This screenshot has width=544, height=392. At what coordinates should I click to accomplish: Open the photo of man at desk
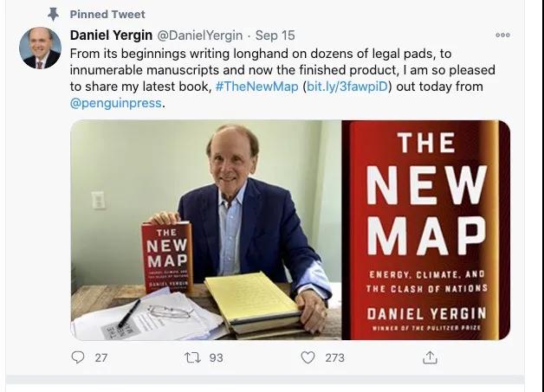click(206, 229)
